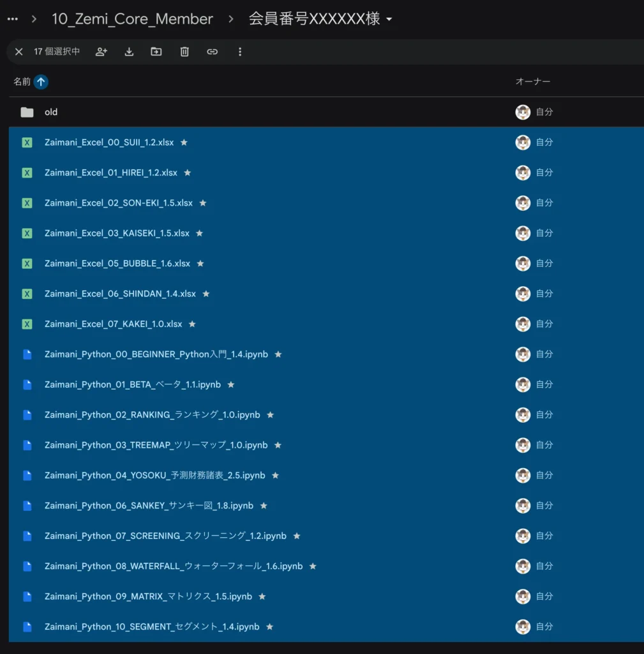Select Zaimani_Python_10_SEGMENT_セグメント_1.4.ipynb row

(x=152, y=627)
